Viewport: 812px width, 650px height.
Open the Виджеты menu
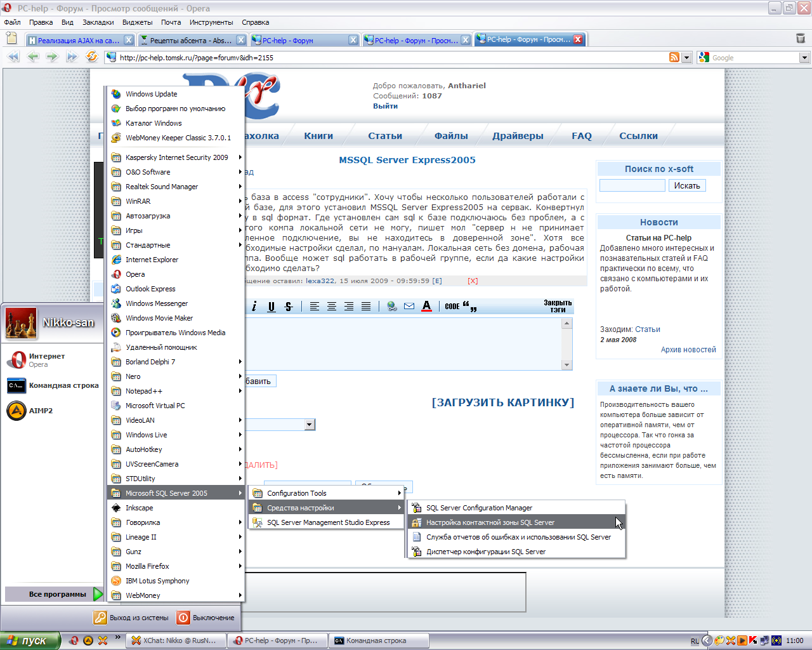tap(138, 22)
